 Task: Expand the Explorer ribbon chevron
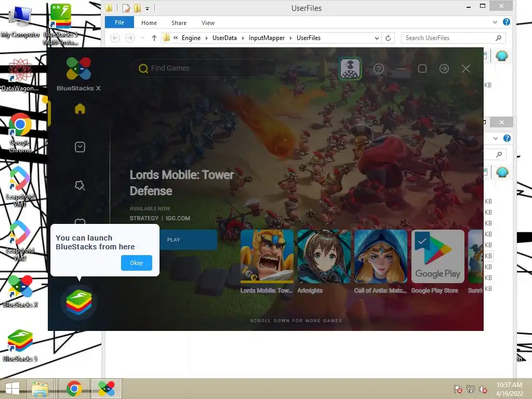(x=495, y=22)
